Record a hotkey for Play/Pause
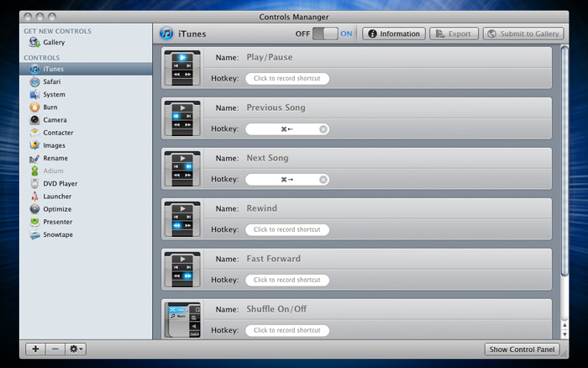 tap(287, 78)
